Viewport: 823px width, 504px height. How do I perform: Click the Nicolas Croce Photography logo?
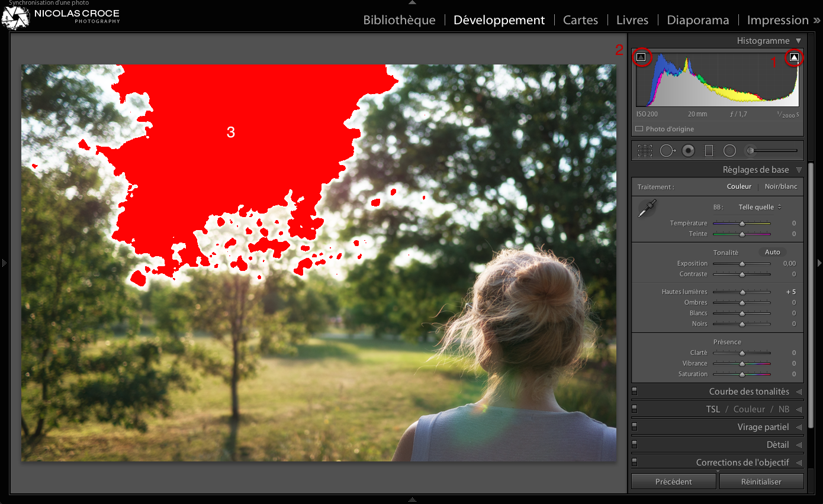tap(59, 16)
